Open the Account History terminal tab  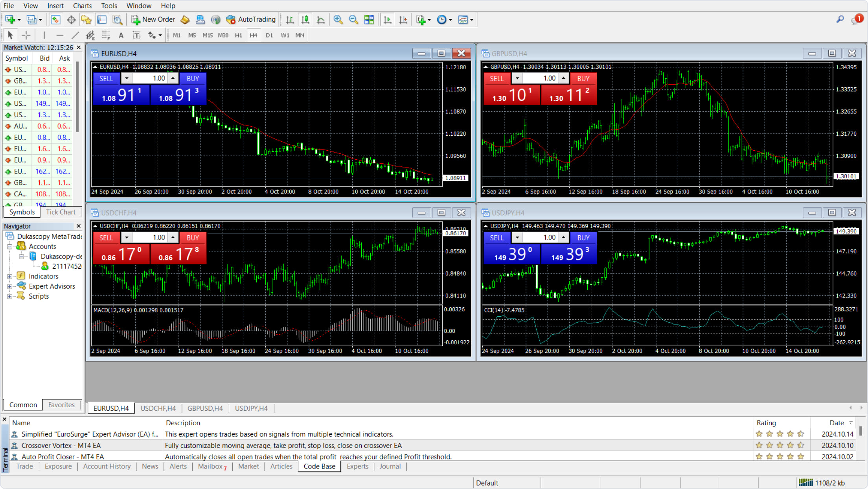[107, 466]
